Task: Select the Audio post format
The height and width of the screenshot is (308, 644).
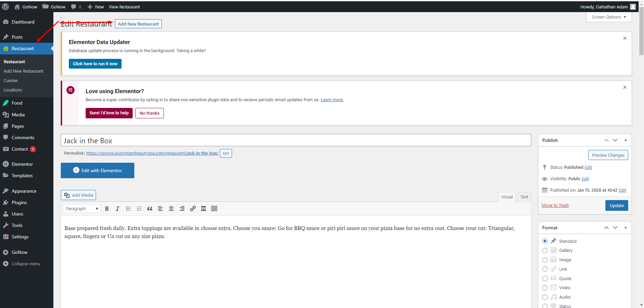Action: tap(545, 297)
